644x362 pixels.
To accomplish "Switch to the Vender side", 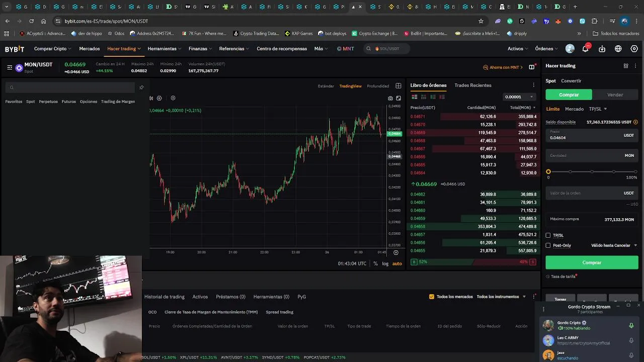I will point(615,95).
